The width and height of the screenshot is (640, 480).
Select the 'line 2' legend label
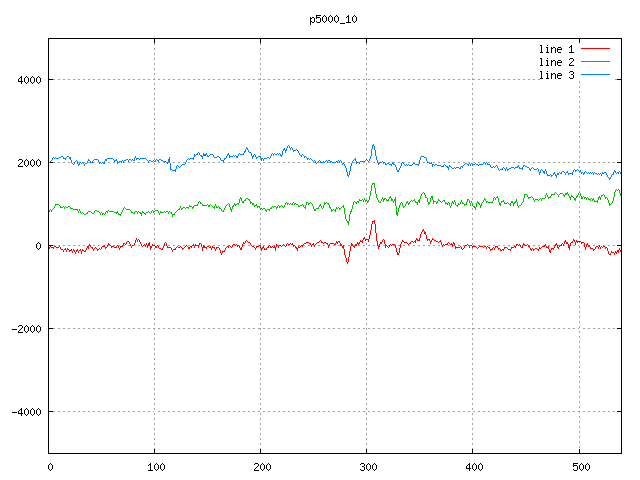click(x=556, y=62)
